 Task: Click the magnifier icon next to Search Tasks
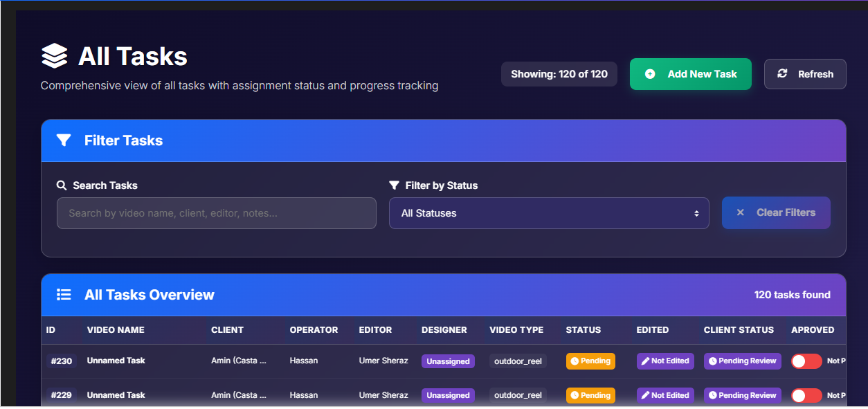62,185
